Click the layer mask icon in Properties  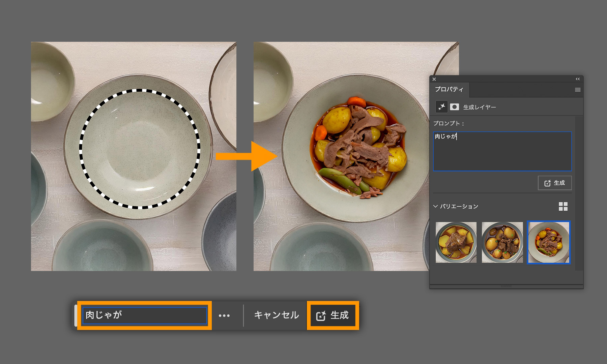tap(454, 107)
